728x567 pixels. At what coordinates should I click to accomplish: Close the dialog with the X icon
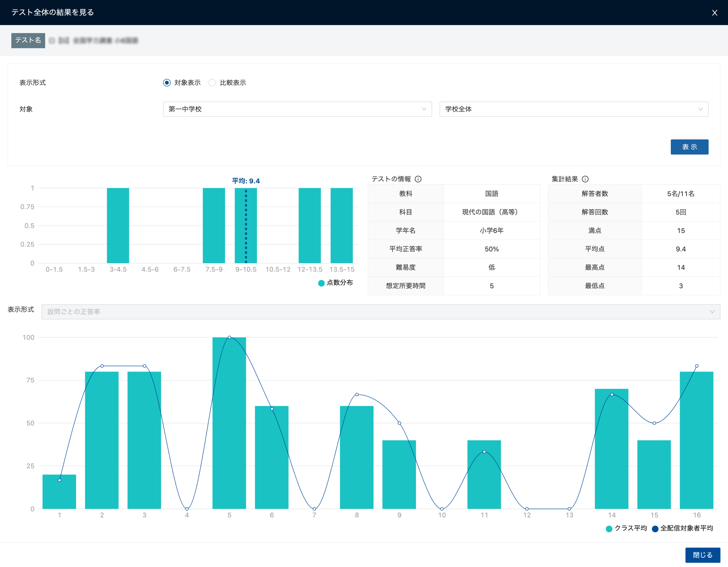tap(714, 13)
